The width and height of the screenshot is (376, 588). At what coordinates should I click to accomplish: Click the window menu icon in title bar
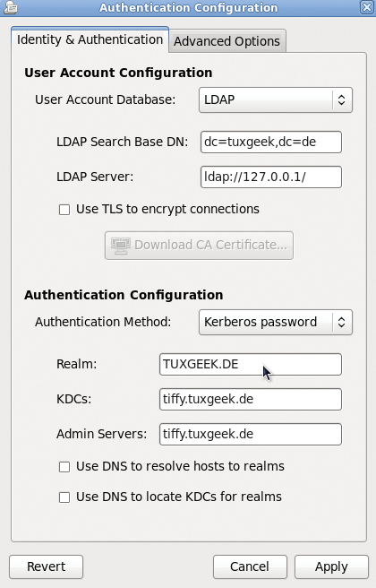(x=10, y=7)
